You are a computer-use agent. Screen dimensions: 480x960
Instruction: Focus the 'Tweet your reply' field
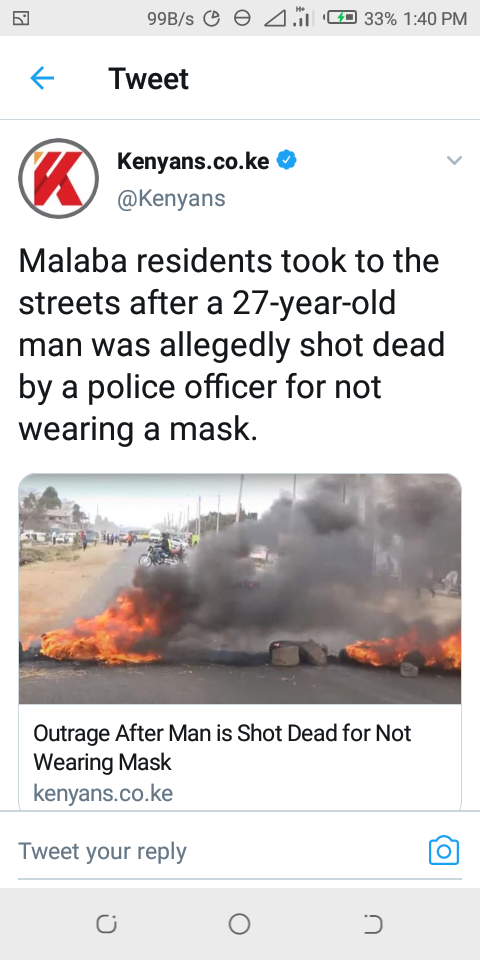220,850
